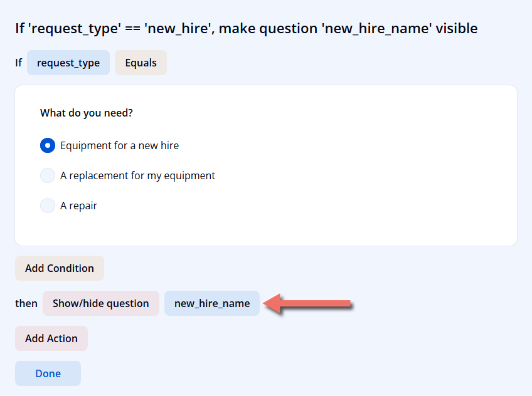The image size is (532, 396).
Task: Select the Equipment for a new hire radio button
Action: point(48,145)
